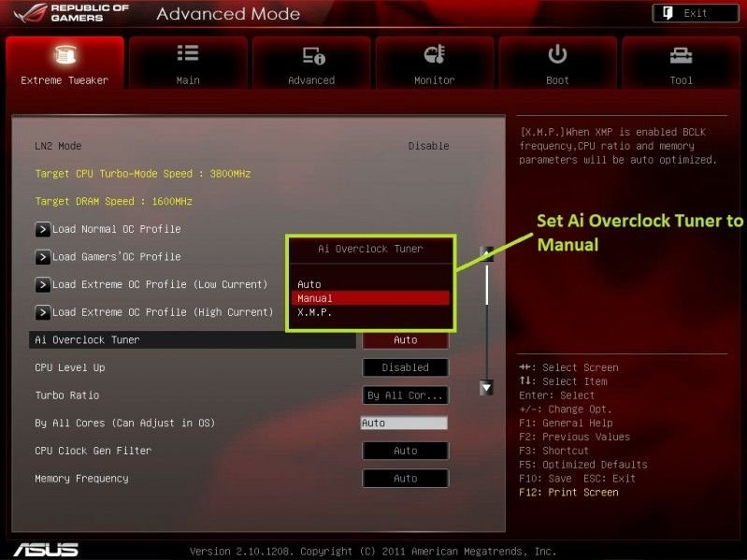Open the Advanced tab
747x560 pixels.
[311, 63]
